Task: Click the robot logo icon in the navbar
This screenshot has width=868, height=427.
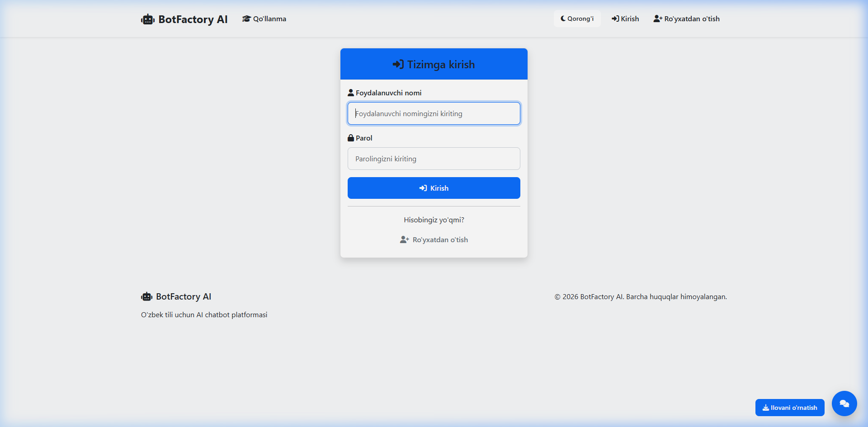Action: (x=147, y=19)
